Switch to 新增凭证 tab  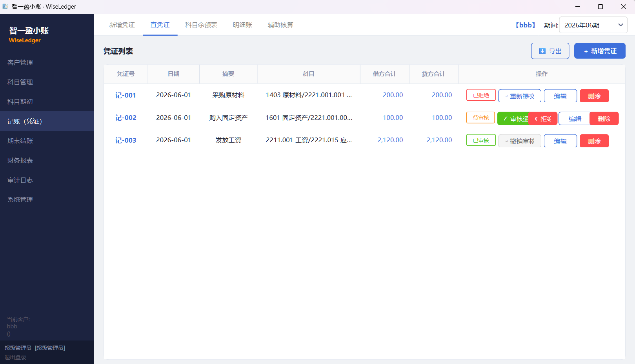[122, 25]
